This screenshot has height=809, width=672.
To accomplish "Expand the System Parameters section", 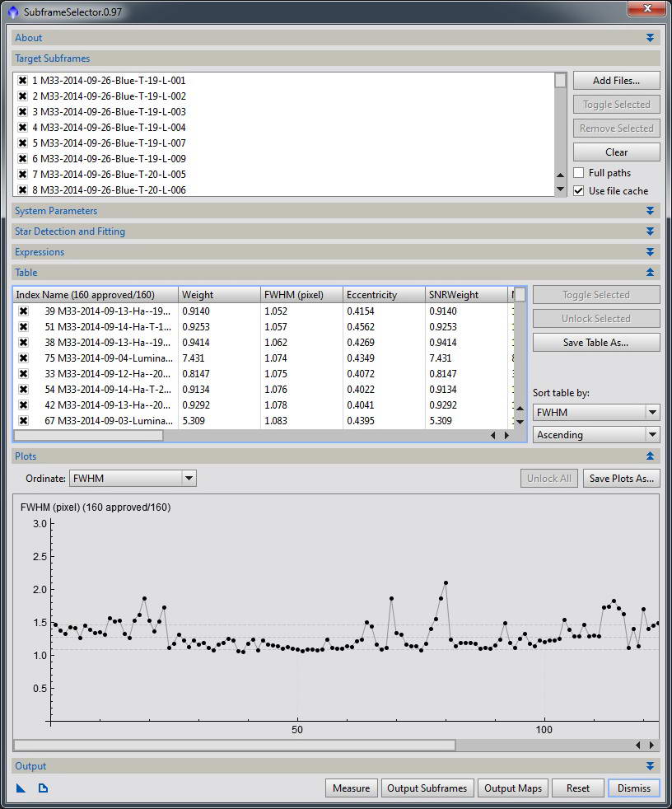I will click(x=650, y=211).
